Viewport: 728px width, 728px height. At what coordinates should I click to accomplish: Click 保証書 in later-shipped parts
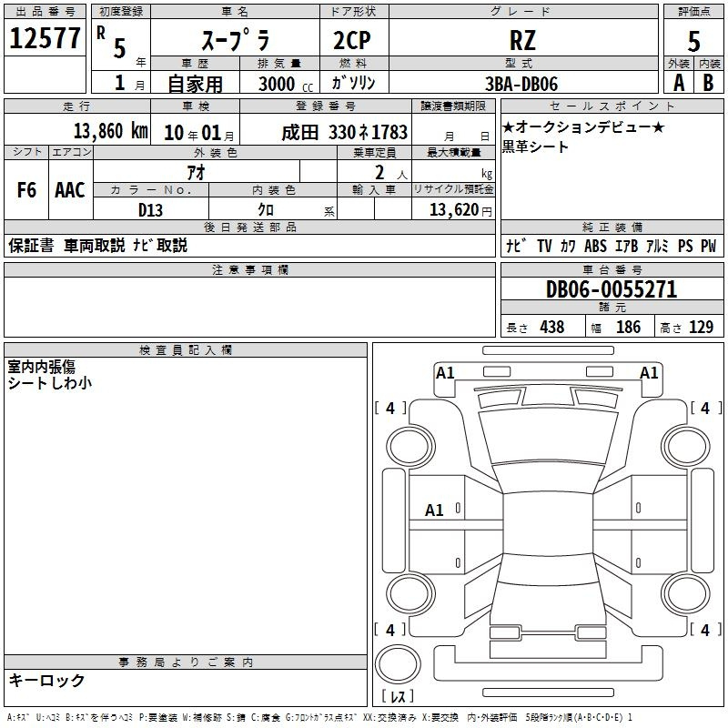pos(31,245)
